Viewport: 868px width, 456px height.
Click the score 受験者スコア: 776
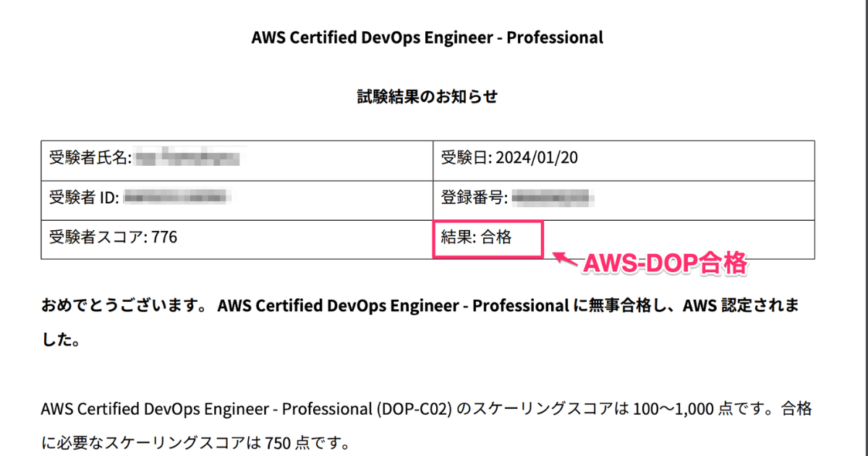(x=113, y=237)
